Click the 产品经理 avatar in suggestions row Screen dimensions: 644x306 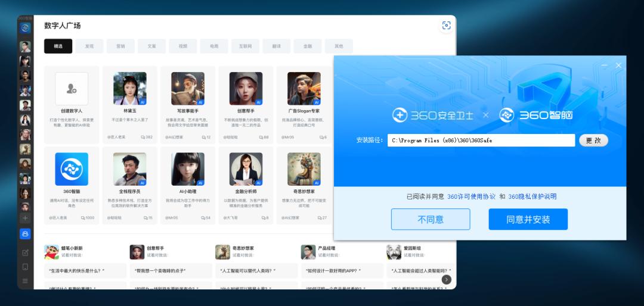tap(308, 252)
